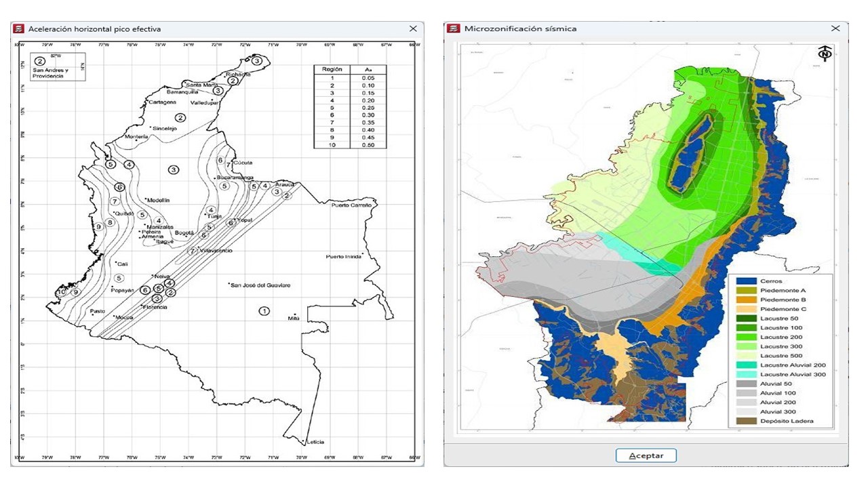Click the Leticia city label

pyautogui.click(x=315, y=443)
